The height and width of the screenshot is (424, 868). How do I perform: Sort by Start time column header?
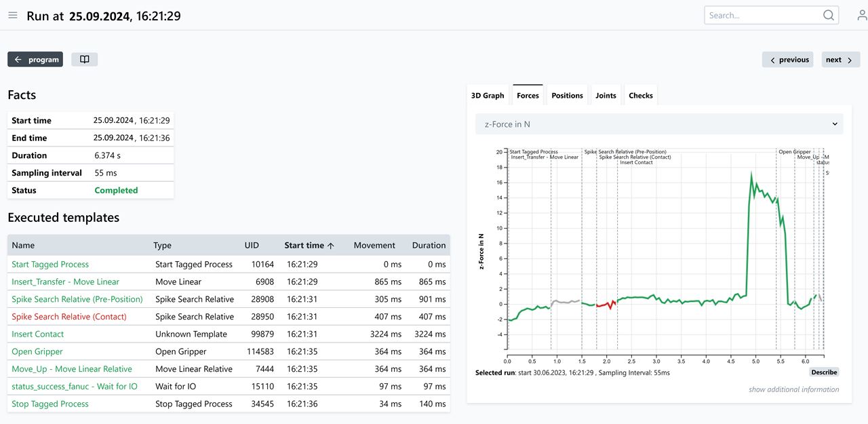coord(309,246)
